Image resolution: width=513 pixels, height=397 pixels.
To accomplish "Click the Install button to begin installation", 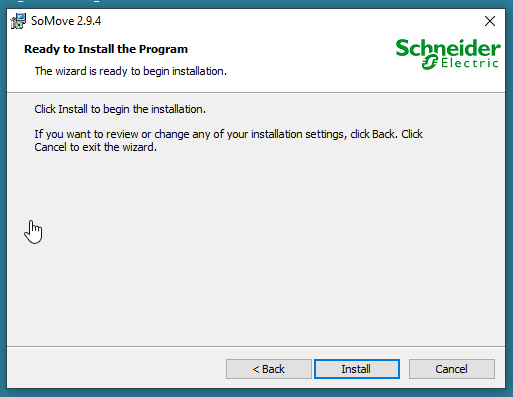I will click(357, 369).
